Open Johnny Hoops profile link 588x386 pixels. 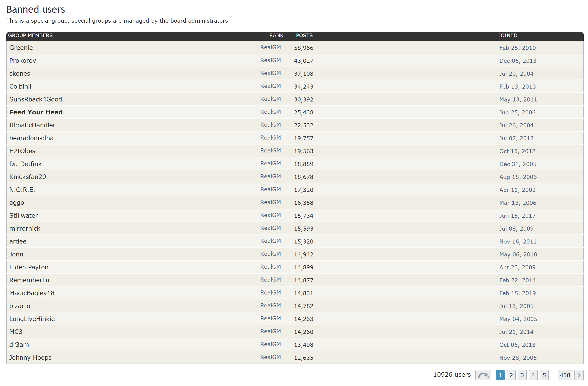pos(30,357)
